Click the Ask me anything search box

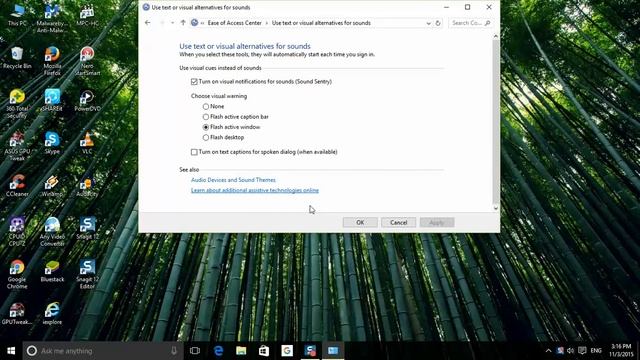click(102, 351)
